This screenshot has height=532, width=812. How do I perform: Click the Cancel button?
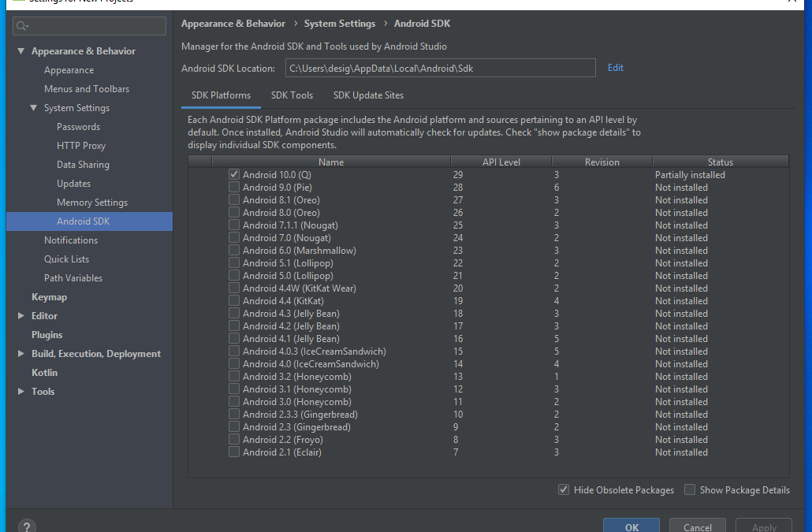tap(698, 526)
